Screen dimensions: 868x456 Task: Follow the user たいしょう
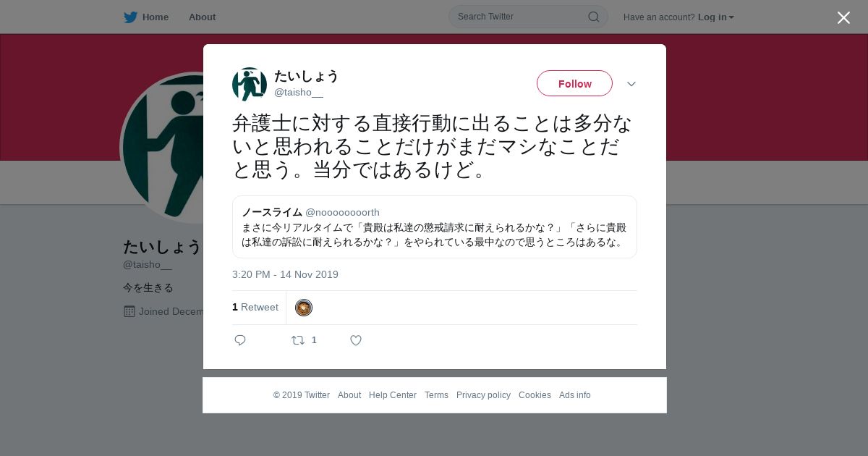click(574, 83)
